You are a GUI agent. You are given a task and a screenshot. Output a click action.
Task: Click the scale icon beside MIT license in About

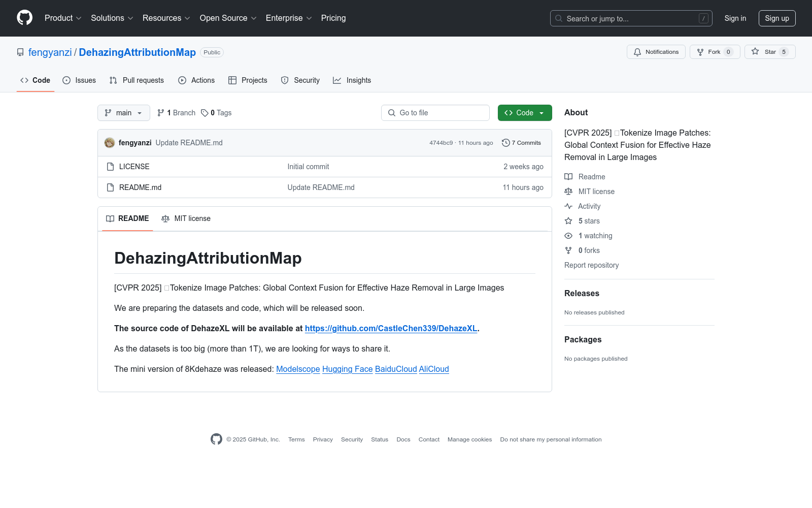click(x=568, y=192)
